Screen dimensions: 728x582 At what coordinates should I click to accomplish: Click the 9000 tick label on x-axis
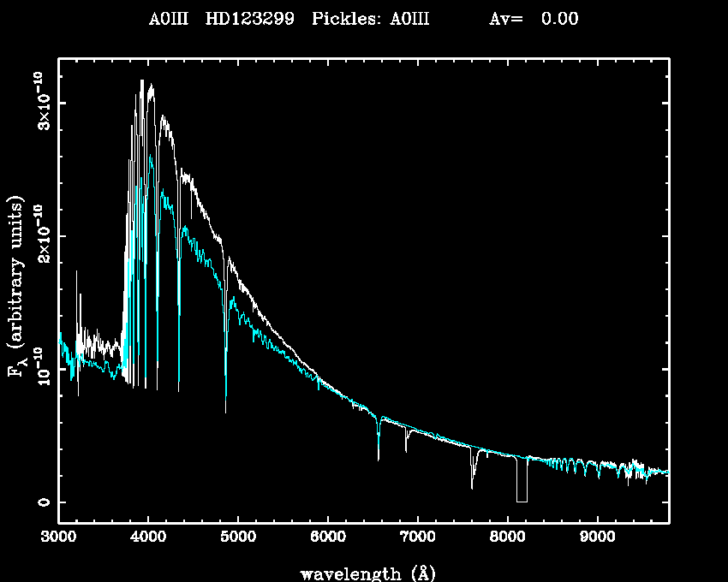597,537
